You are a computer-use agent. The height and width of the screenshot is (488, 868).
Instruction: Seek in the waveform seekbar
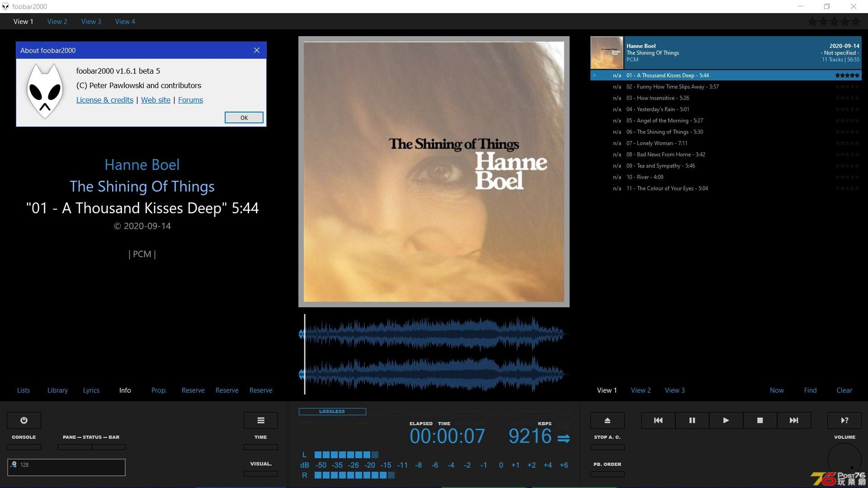click(x=434, y=354)
